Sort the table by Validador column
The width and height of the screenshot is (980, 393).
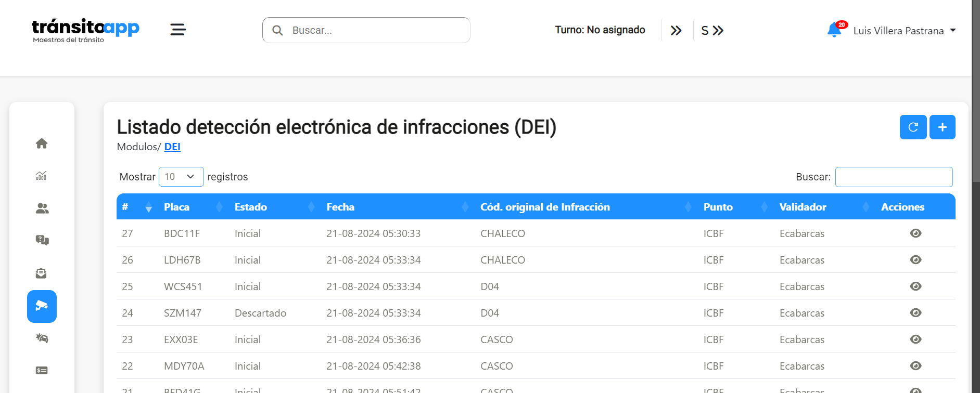[x=824, y=207]
